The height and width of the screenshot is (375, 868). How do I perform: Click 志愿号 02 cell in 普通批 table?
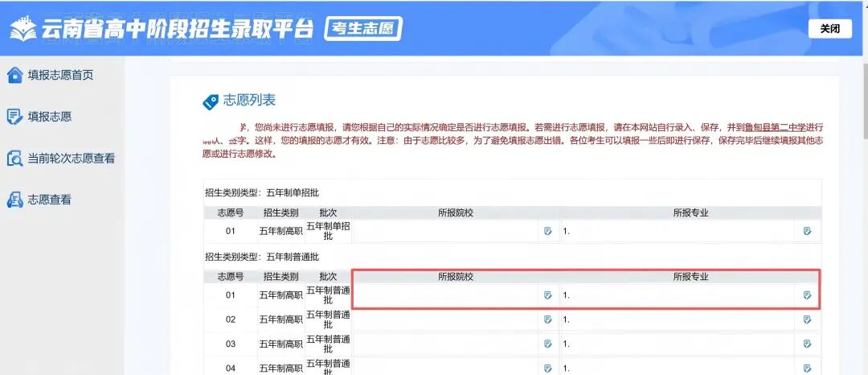[x=231, y=319]
